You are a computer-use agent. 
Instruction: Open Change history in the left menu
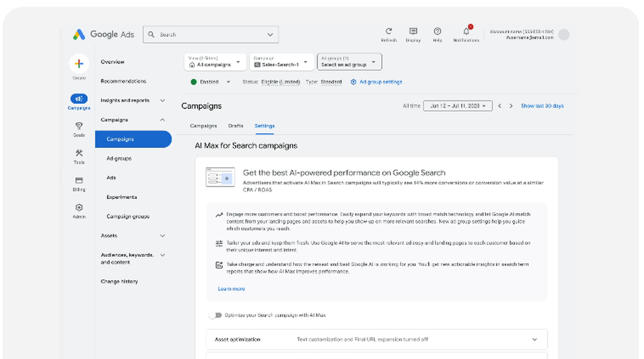[x=119, y=282]
